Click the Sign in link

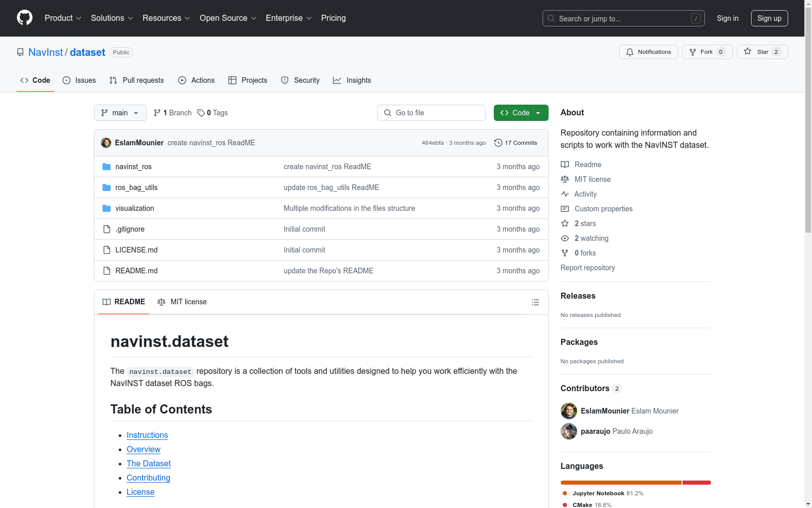pos(728,18)
